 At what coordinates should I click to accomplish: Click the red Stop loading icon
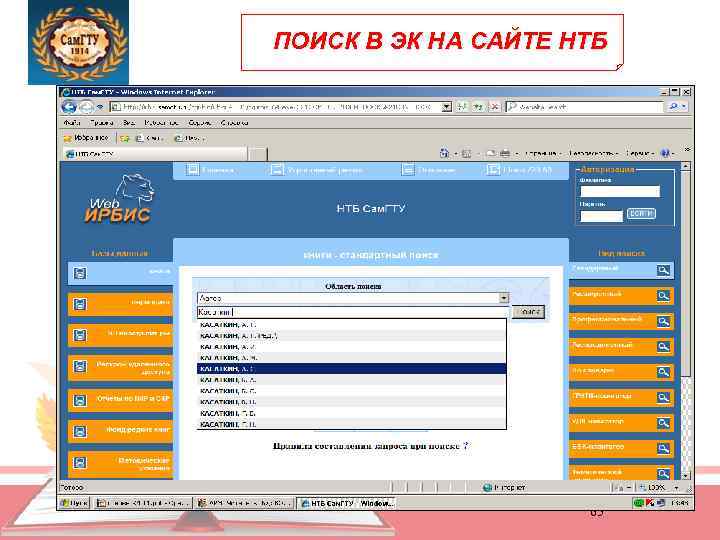tap(495, 107)
